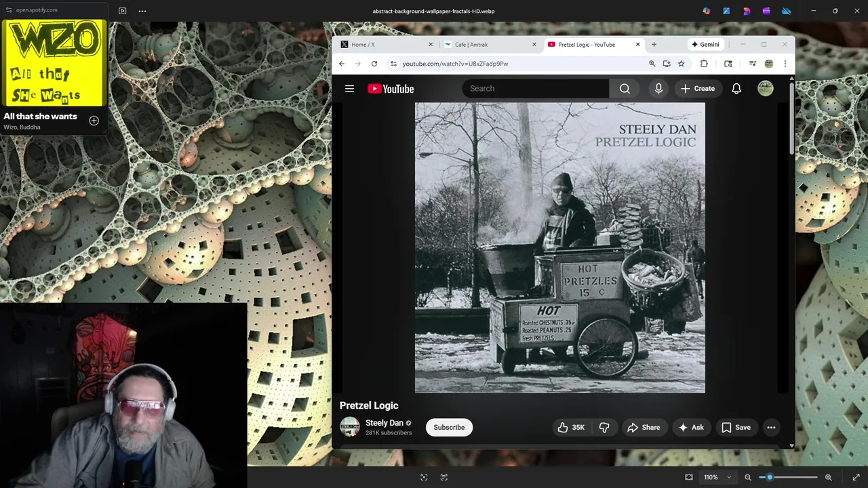
Task: Open the Steely Dan channel avatar
Action: [350, 427]
